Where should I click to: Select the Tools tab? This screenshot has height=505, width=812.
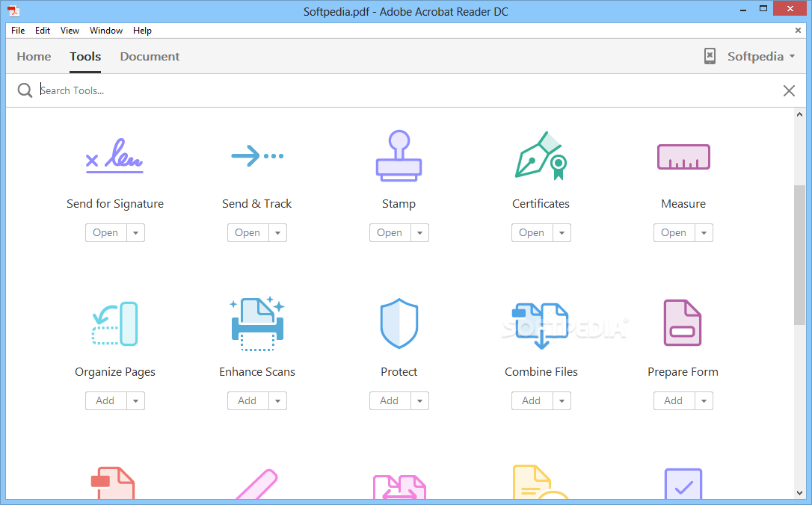coord(85,56)
